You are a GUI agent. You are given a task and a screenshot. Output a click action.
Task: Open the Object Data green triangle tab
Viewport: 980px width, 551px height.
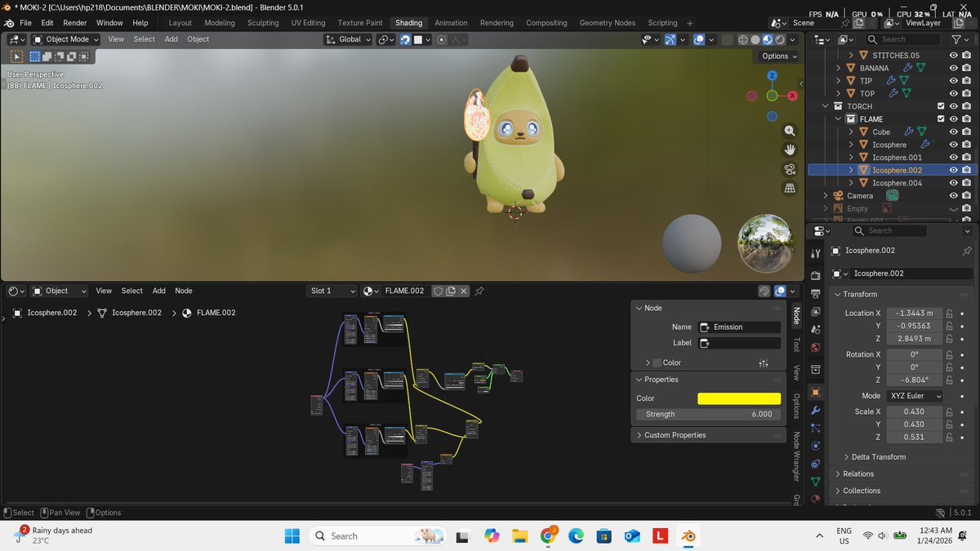815,482
